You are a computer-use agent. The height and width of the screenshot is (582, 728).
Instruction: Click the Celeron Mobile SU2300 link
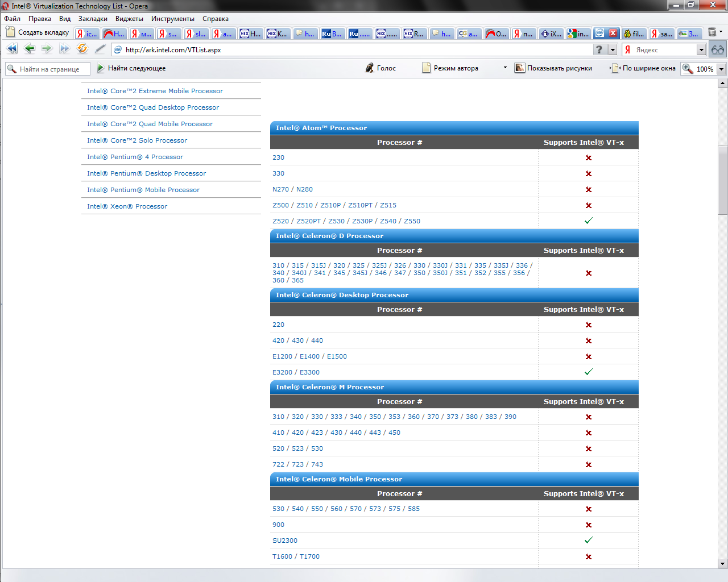285,541
